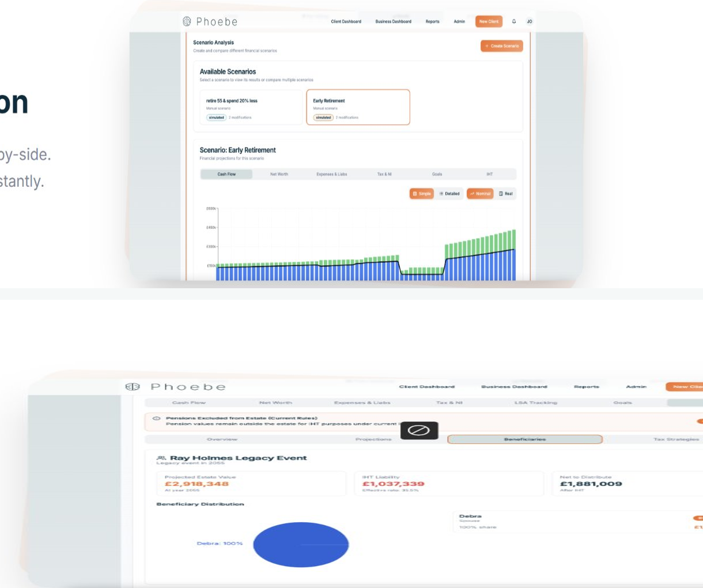This screenshot has width=703, height=588.
Task: Open the LSA Tracking tab
Action: pos(535,402)
